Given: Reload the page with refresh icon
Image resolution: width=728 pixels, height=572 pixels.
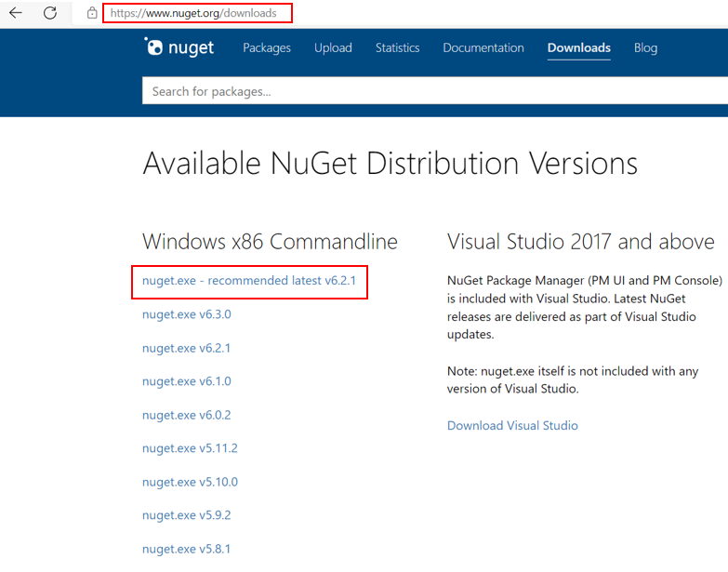Looking at the screenshot, I should pyautogui.click(x=50, y=13).
